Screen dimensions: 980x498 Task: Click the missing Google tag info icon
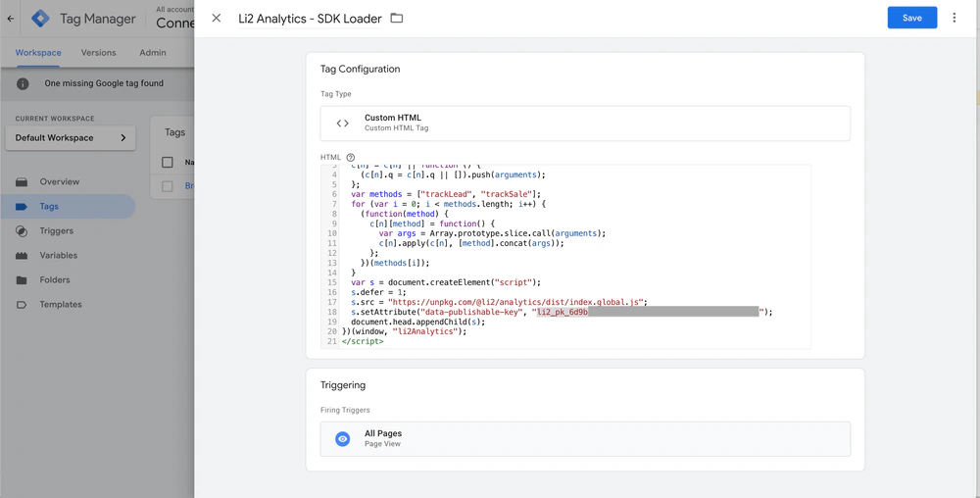point(23,83)
